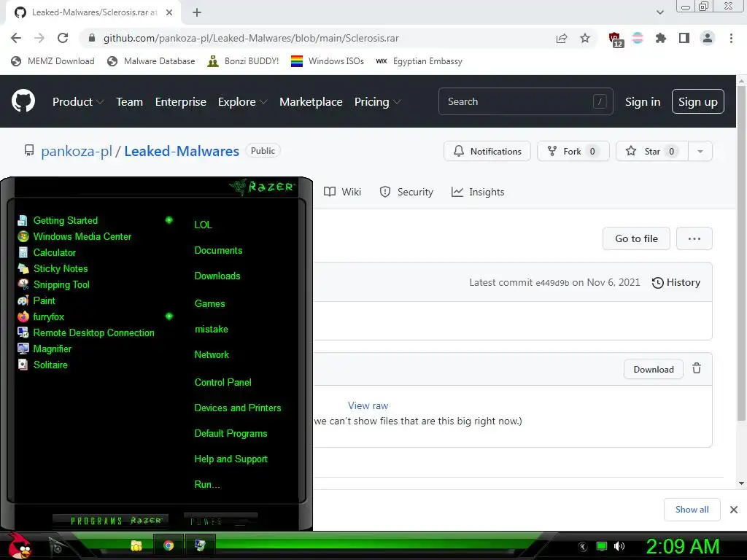Open Enterprise in the GitHub header
This screenshot has width=747, height=560.
(x=181, y=102)
